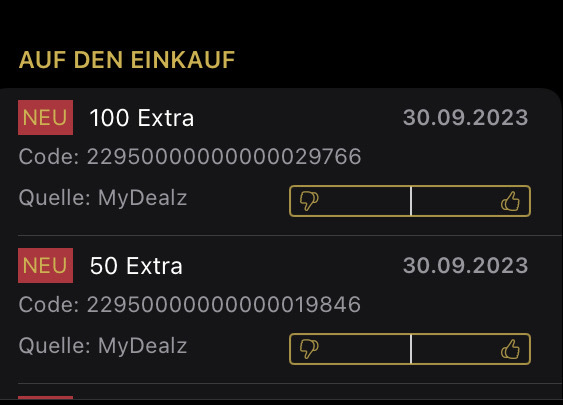Screen dimensions: 563x405
Task: Downvote half of 50 Extra rating bar
Action: [350, 349]
